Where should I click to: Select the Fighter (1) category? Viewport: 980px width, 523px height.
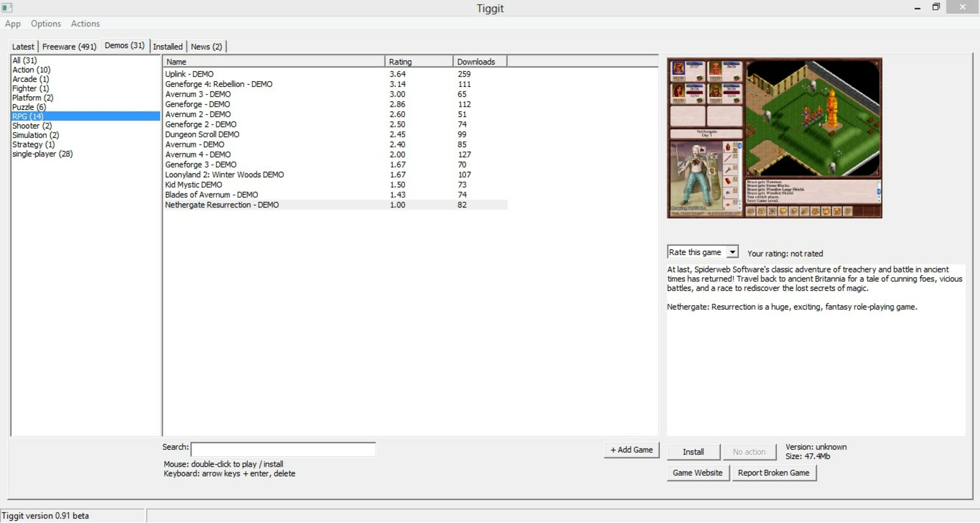pos(86,88)
